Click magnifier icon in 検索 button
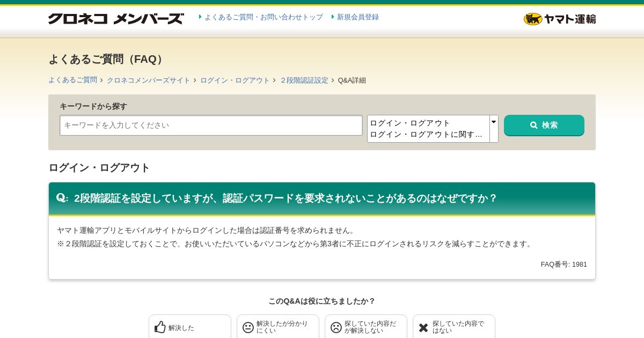The width and height of the screenshot is (644, 338). tap(534, 125)
